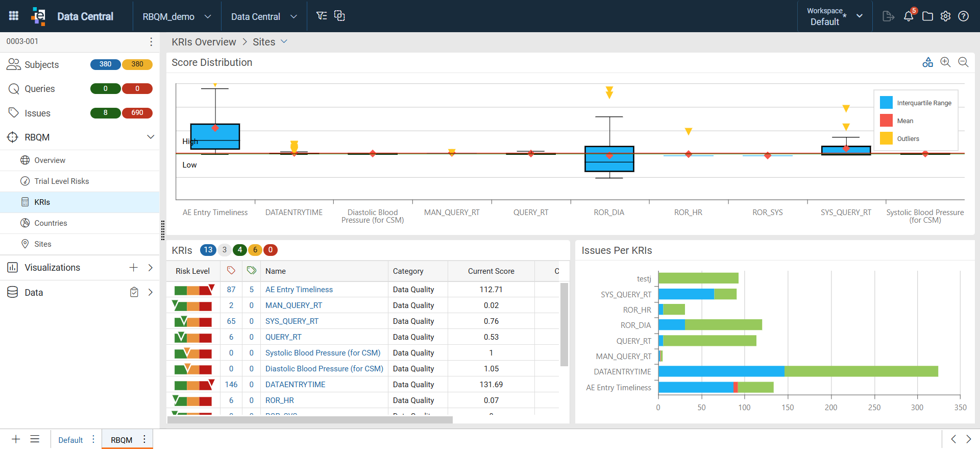Toggle Outliers legend entry
The width and height of the screenshot is (980, 449).
pos(899,138)
